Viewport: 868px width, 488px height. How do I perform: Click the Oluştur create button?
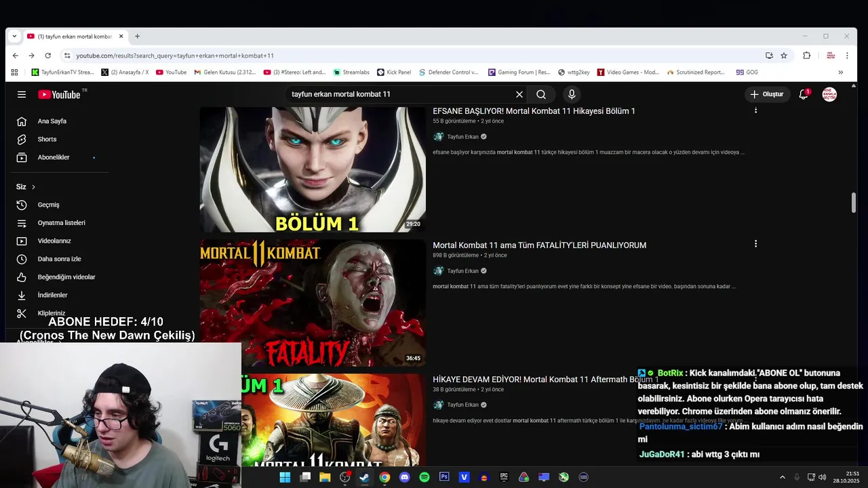coord(767,94)
